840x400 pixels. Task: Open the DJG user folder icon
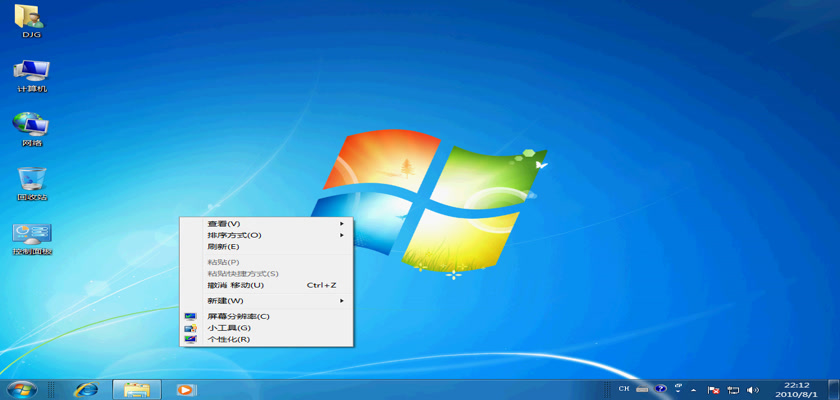pos(31,18)
